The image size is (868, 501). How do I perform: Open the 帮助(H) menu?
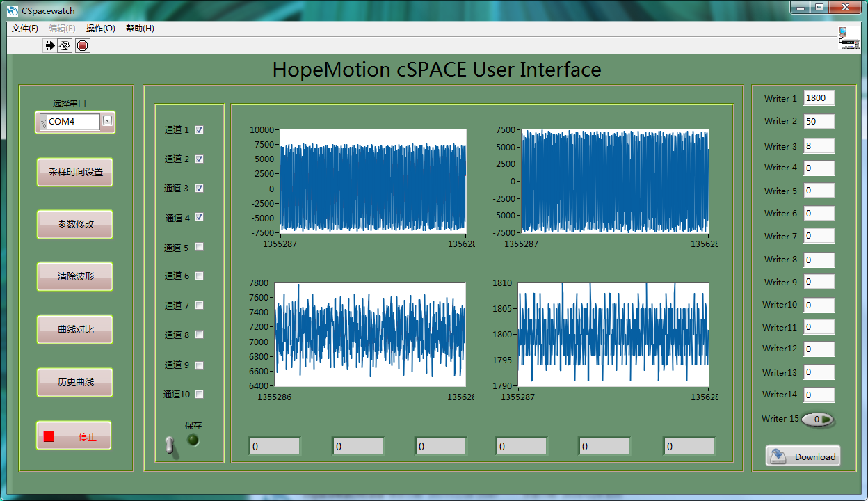pos(140,29)
